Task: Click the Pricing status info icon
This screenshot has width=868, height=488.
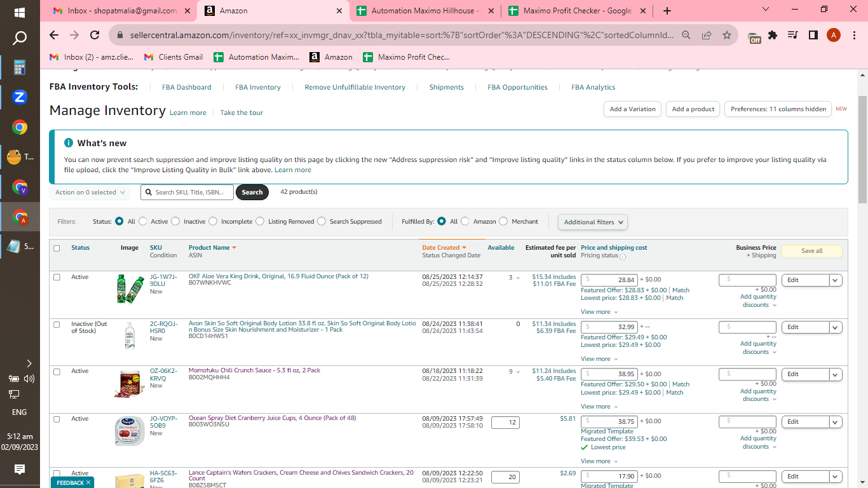Action: [x=623, y=257]
